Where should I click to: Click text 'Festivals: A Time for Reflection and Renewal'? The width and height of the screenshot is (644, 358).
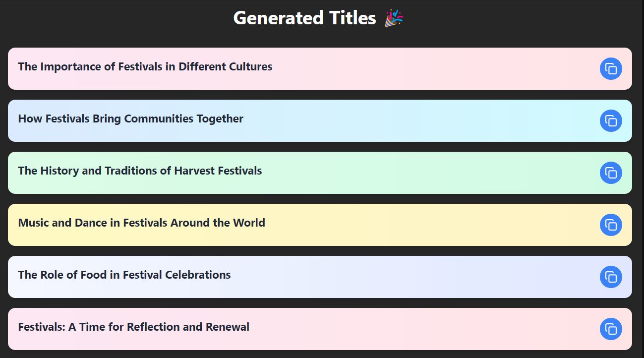(134, 327)
